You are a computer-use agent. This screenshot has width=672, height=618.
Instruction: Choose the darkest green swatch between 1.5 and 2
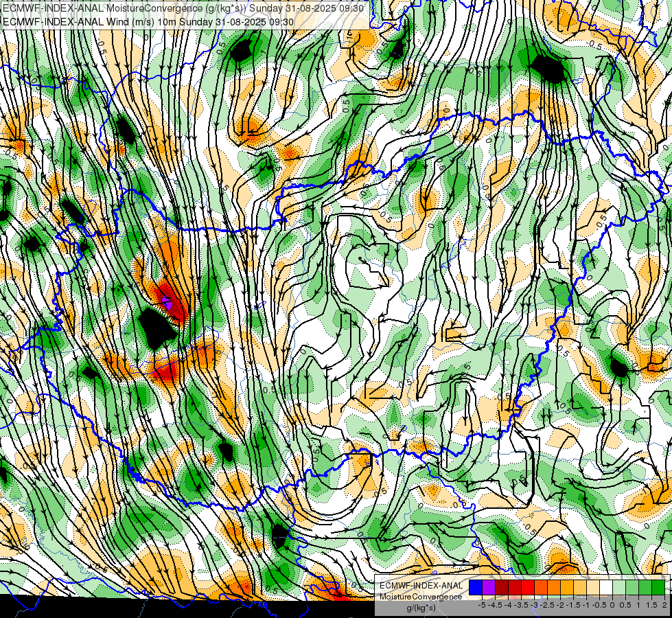(658, 588)
